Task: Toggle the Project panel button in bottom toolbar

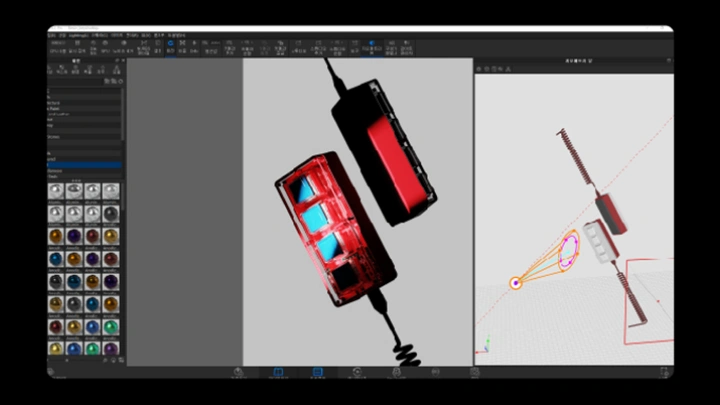Action: tap(318, 372)
